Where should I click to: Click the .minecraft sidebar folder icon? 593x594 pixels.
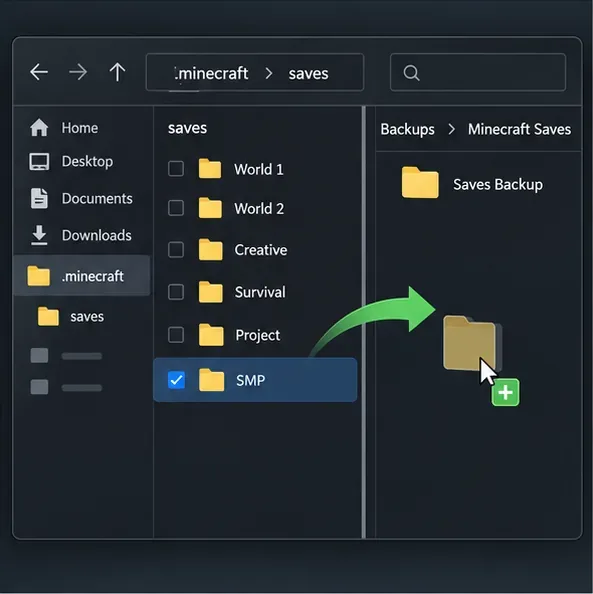coord(39,276)
